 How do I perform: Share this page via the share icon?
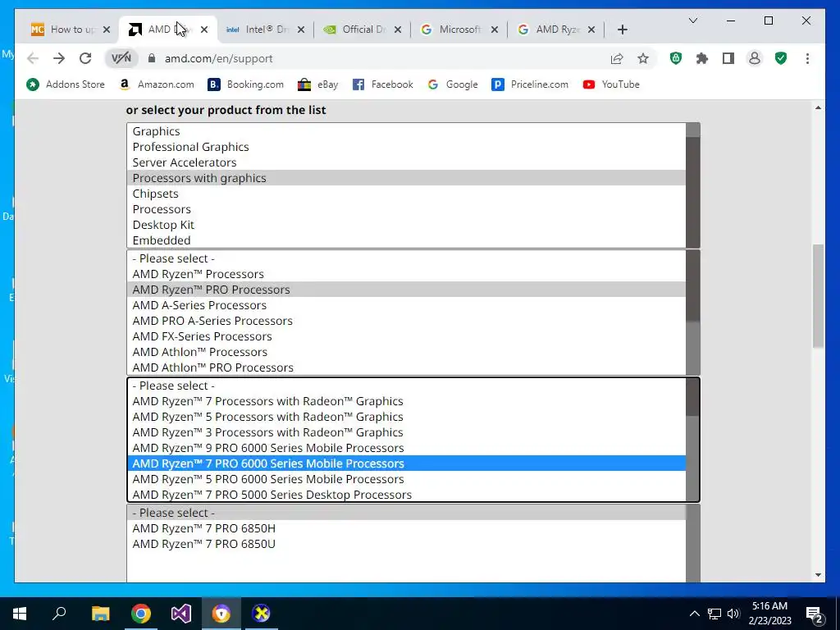pos(617,58)
